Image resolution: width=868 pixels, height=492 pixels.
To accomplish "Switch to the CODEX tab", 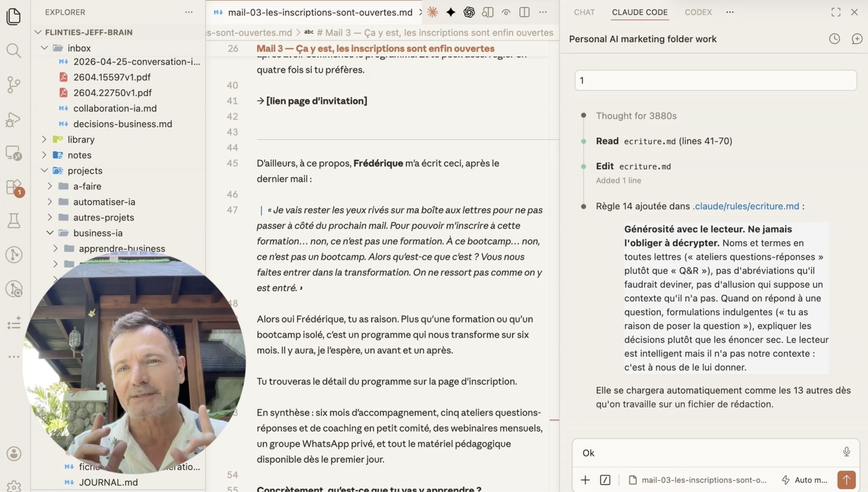I will [x=698, y=12].
